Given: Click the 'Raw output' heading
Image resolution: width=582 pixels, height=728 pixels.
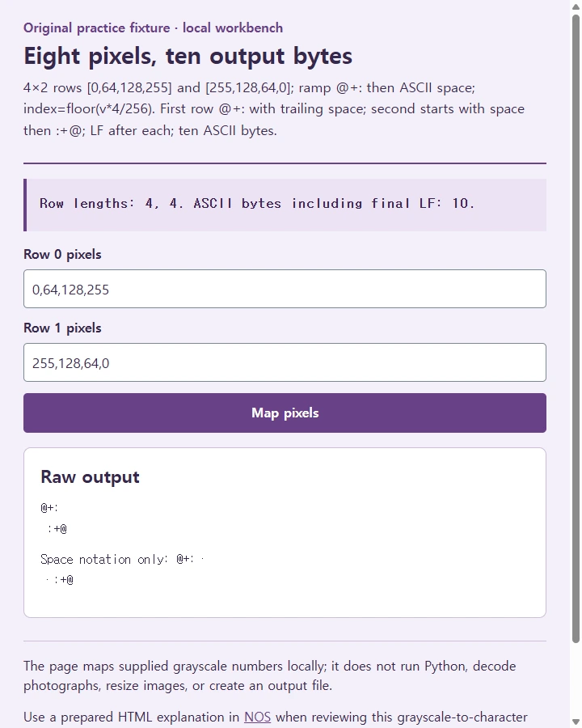Looking at the screenshot, I should point(90,477).
